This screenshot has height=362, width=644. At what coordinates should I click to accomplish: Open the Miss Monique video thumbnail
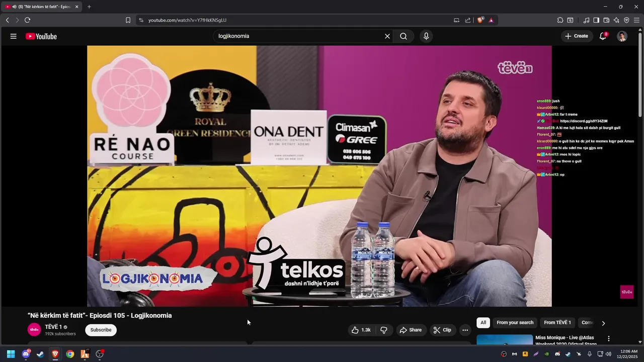click(x=505, y=340)
